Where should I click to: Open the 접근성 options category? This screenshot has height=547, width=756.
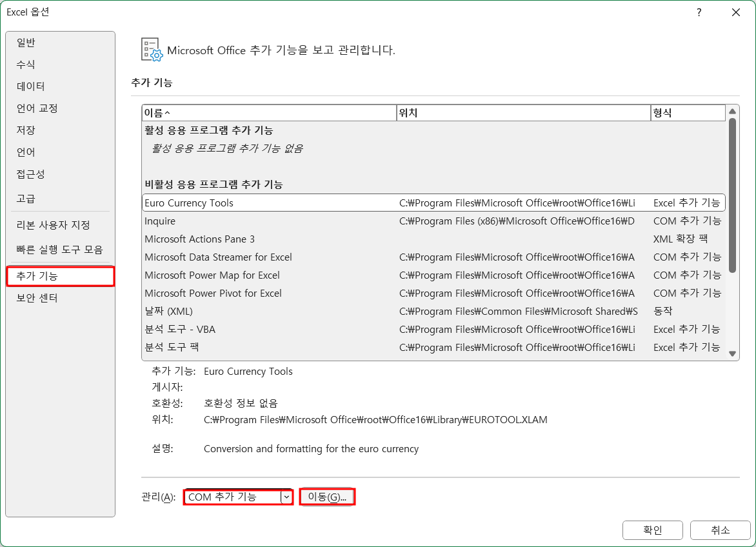click(x=60, y=174)
